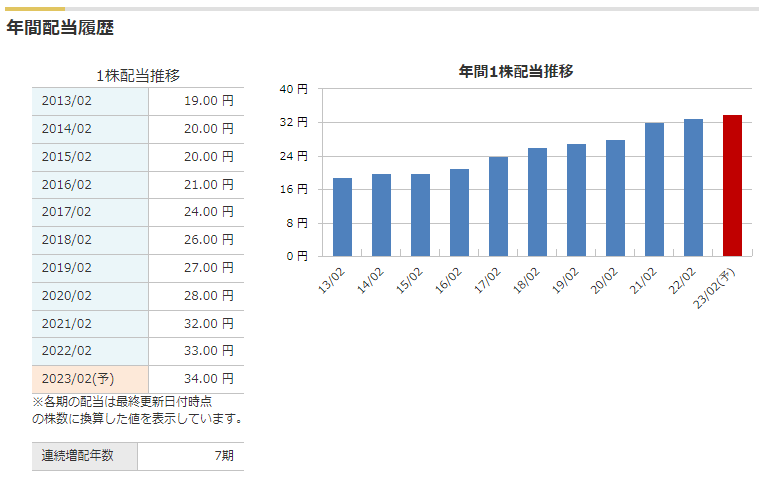759x477 pixels.
Task: Click the blue bar for 18/02
Action: (537, 202)
